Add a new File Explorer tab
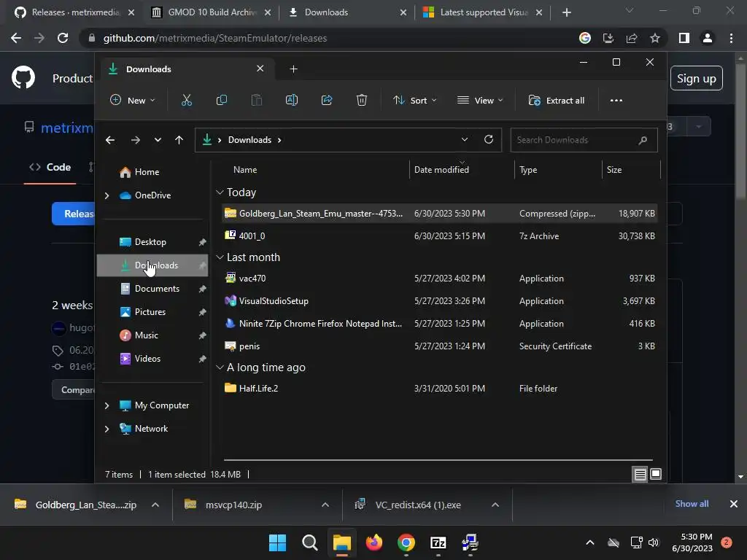The width and height of the screenshot is (747, 560). point(293,69)
